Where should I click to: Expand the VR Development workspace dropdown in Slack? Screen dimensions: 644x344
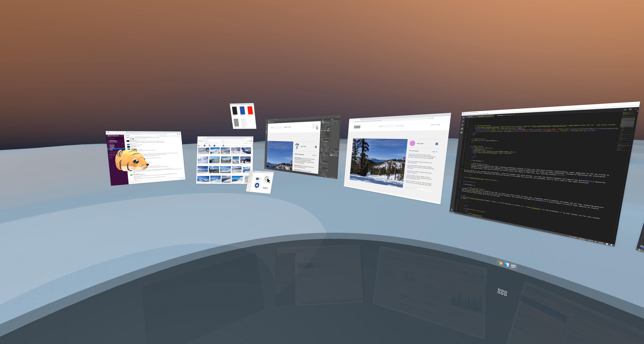pos(120,136)
